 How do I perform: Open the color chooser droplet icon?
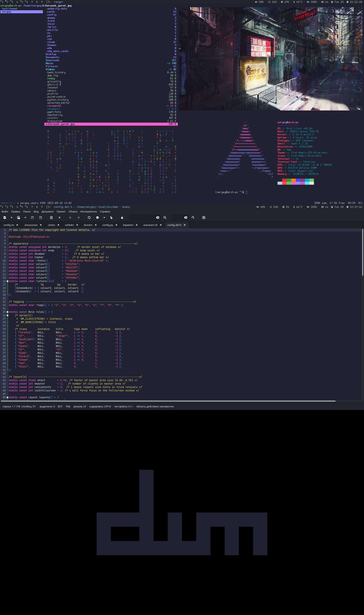(122, 218)
